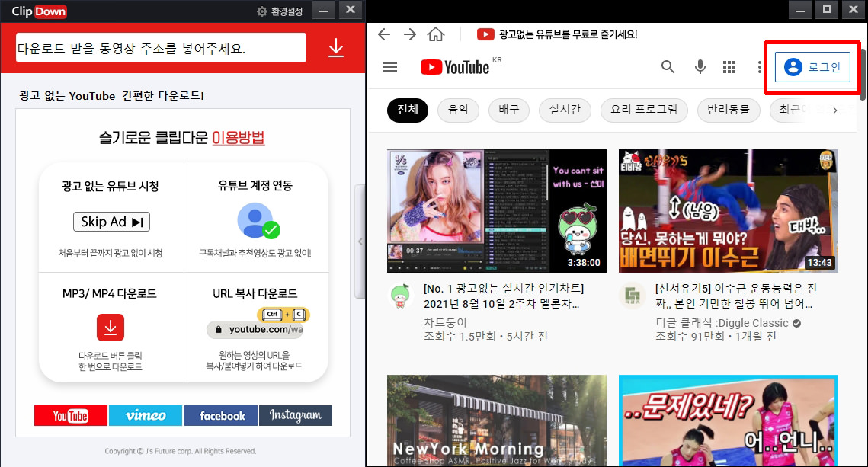Collapse ClipDown panel with side arrow handle
Viewport: 868px width, 467px height.
360,241
